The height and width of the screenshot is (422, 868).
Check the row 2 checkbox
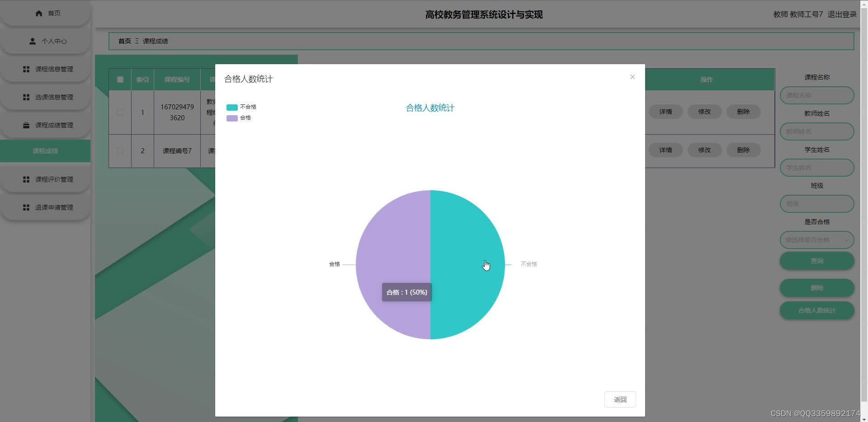point(120,151)
